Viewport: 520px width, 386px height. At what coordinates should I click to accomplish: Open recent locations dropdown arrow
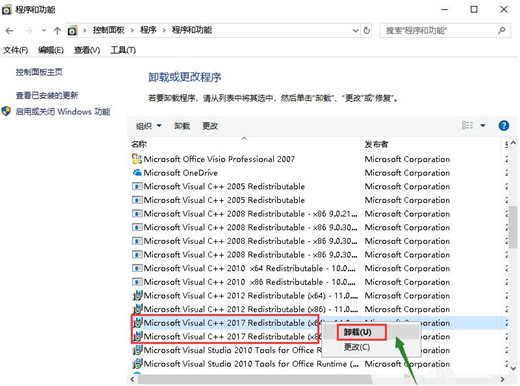[x=44, y=30]
